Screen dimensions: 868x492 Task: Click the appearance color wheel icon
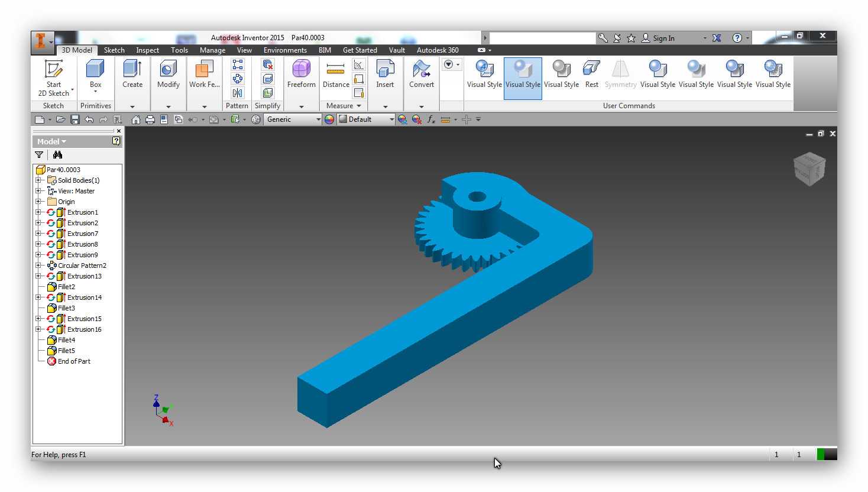coord(329,119)
